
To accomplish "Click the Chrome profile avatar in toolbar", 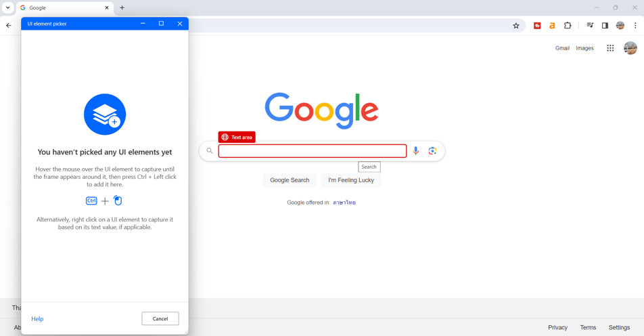I will (x=620, y=26).
